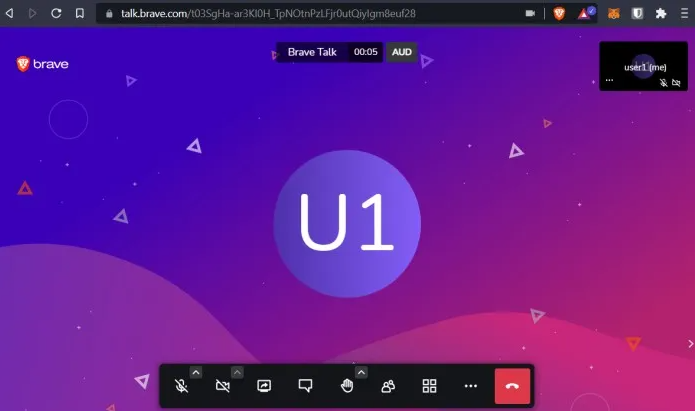The image size is (695, 411).
Task: View site lock security information
Action: click(109, 14)
